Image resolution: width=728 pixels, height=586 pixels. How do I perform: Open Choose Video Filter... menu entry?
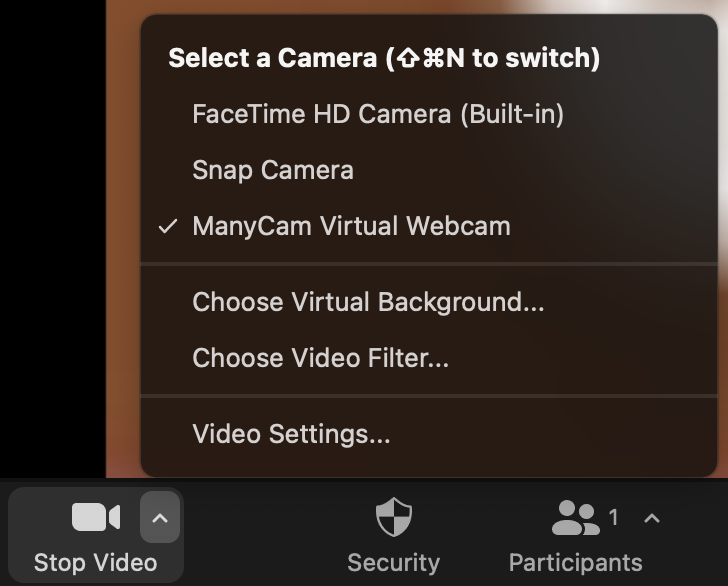pos(320,358)
